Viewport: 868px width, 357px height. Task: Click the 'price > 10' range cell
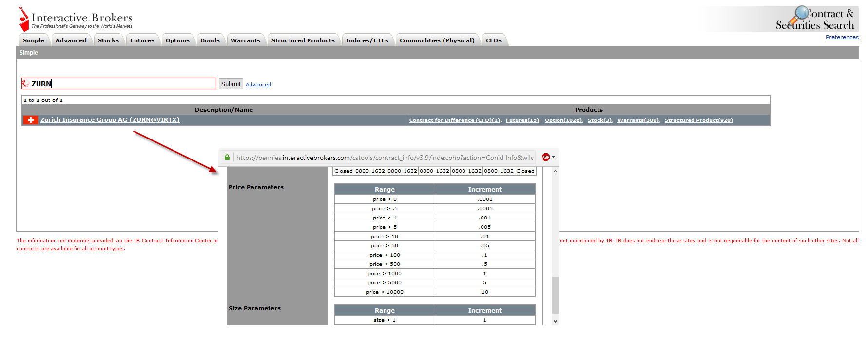click(385, 236)
